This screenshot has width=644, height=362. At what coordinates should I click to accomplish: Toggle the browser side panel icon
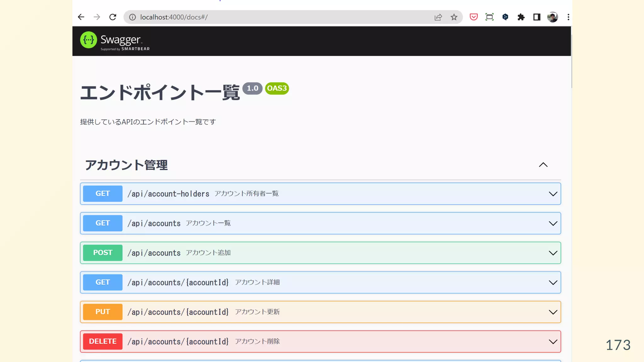pos(537,17)
